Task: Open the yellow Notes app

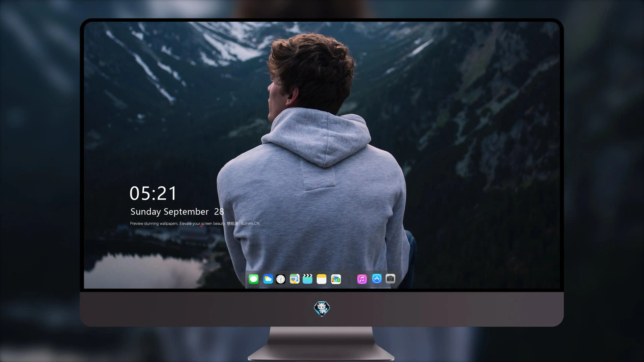Action: (x=321, y=279)
